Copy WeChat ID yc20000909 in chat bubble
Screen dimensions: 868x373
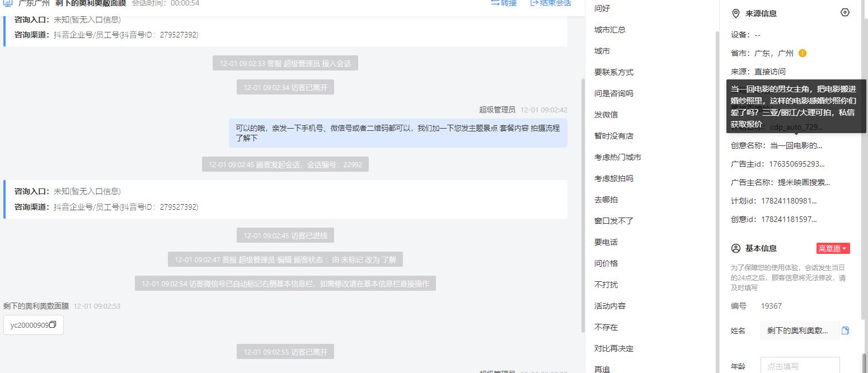point(53,325)
